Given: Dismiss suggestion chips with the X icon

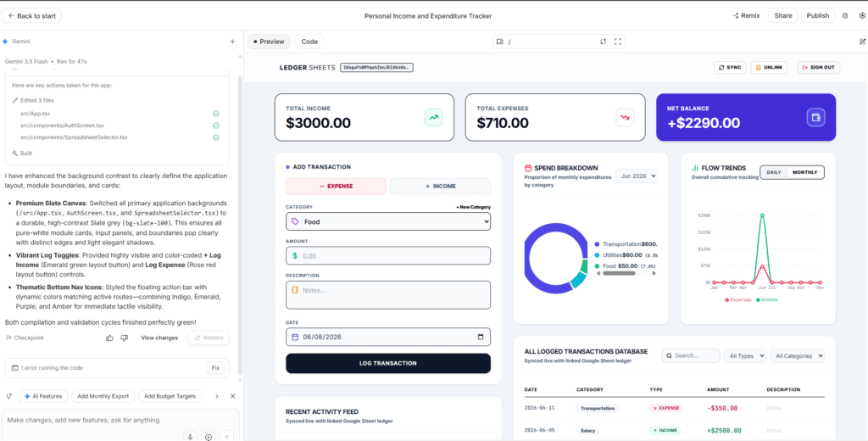Looking at the screenshot, I should pyautogui.click(x=232, y=396).
